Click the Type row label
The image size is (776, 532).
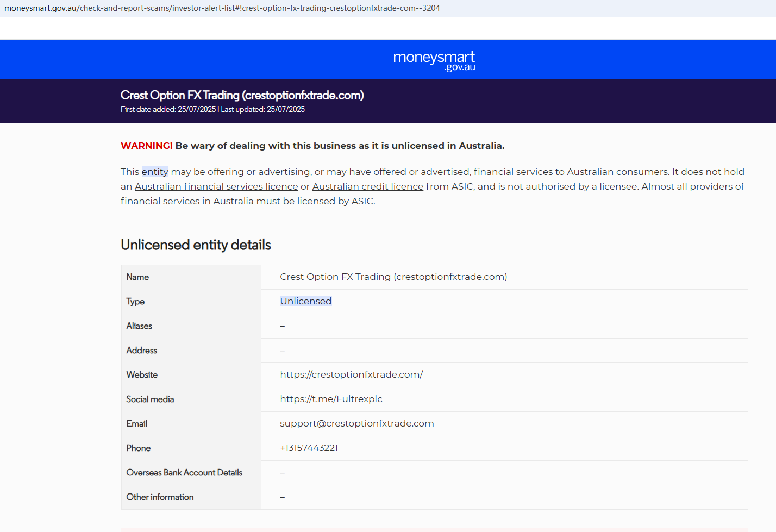pyautogui.click(x=135, y=302)
